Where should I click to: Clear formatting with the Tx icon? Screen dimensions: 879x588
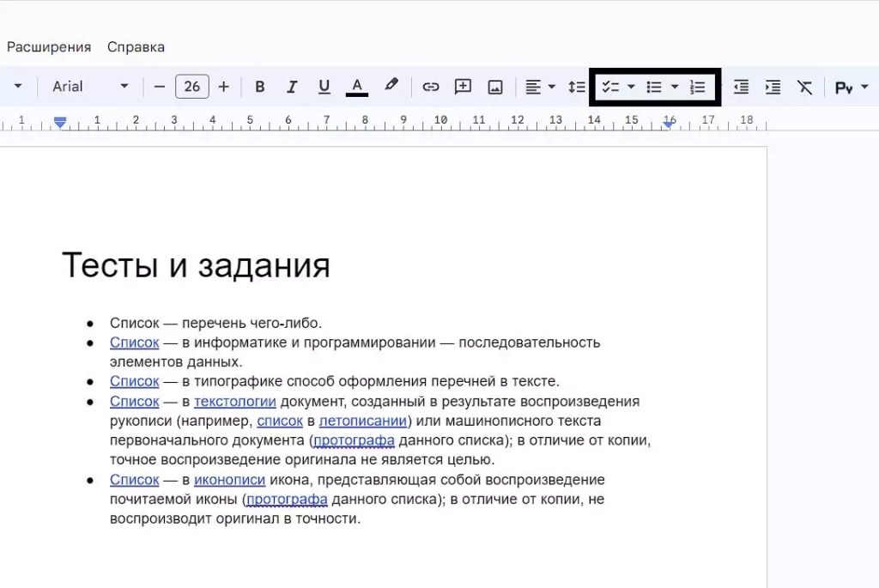coord(804,86)
